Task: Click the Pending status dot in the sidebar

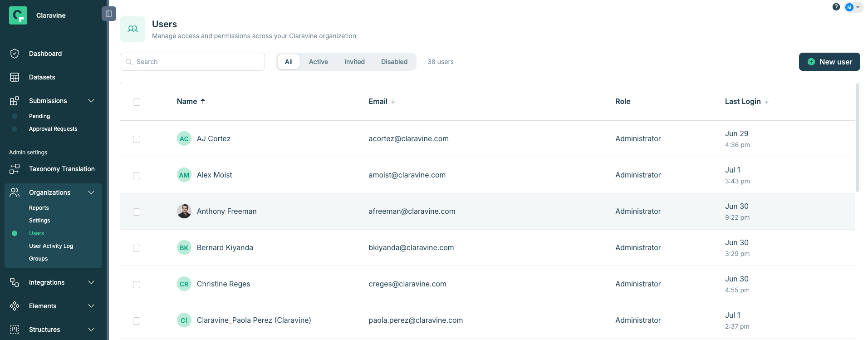Action: click(15, 116)
